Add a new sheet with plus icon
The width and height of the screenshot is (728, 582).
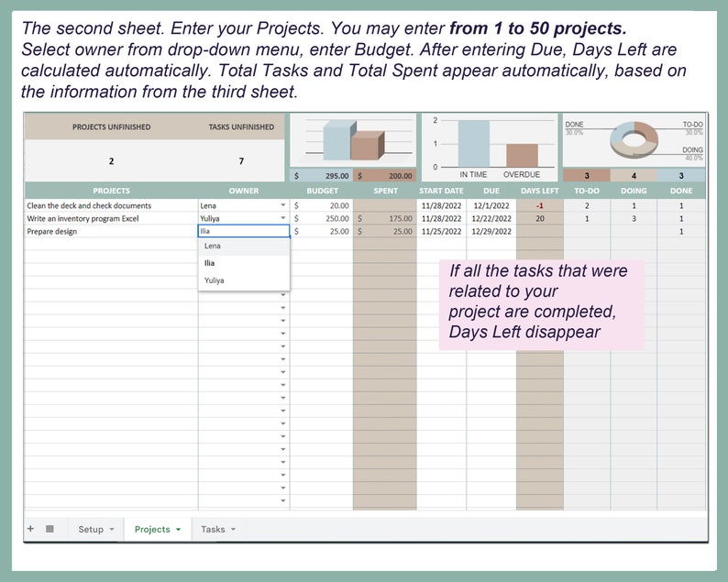(30, 529)
